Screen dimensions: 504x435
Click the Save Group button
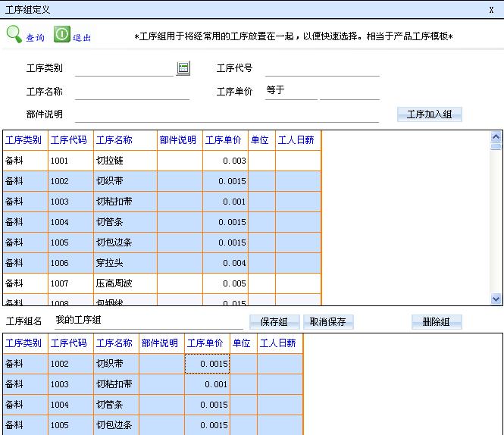tap(274, 321)
